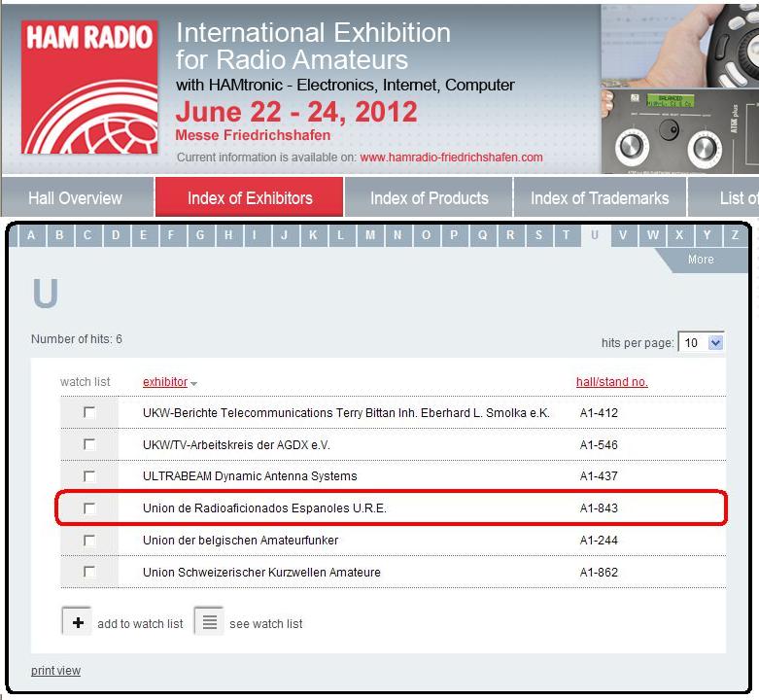The height and width of the screenshot is (700, 759).
Task: Toggle checkbox for Union Schweizerischer Kurzwellen Amateure
Action: click(89, 573)
